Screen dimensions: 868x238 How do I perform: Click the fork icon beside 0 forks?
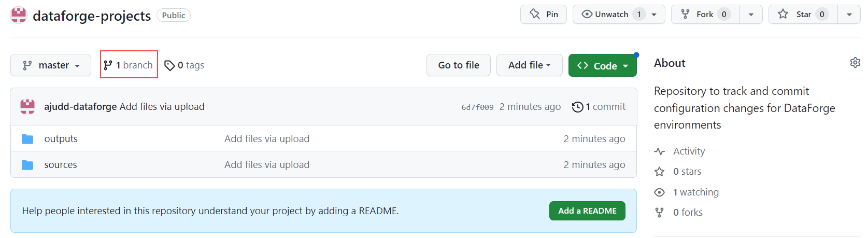point(660,213)
